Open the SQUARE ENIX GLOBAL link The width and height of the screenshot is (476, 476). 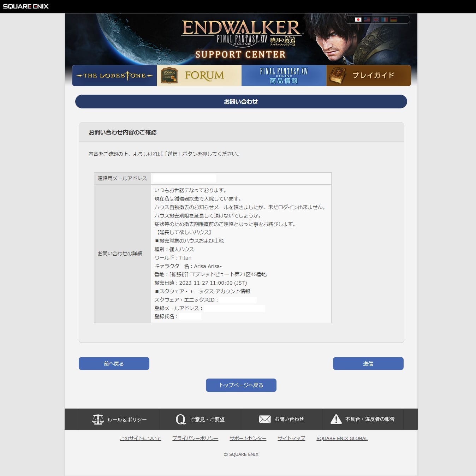point(342,438)
